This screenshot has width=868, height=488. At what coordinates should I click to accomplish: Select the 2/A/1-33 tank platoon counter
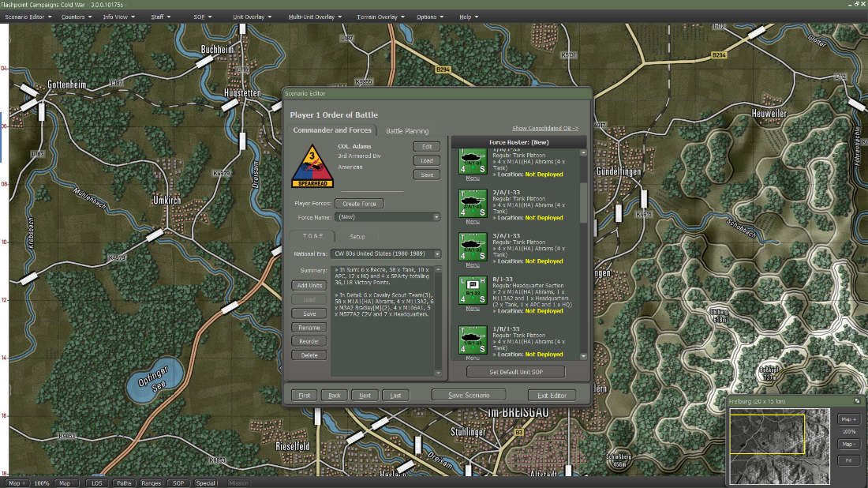[473, 204]
